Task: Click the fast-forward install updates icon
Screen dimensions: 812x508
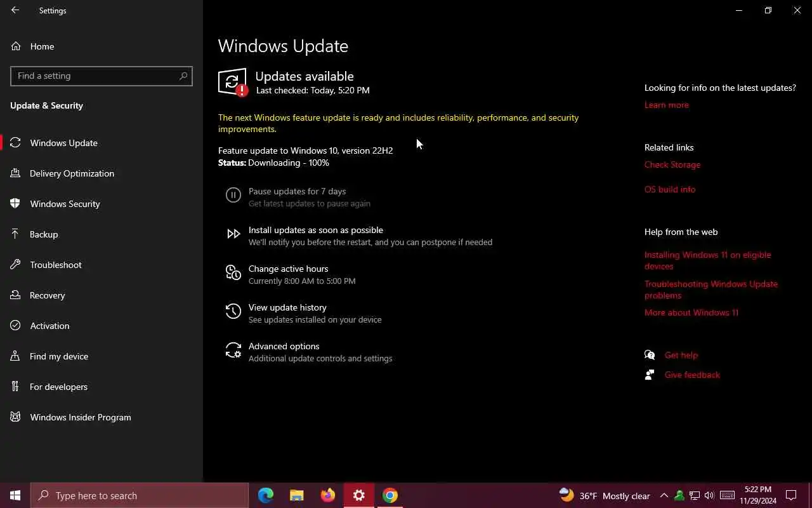Action: click(x=233, y=234)
